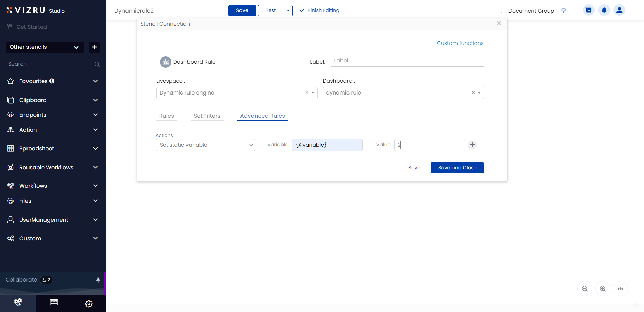This screenshot has height=312, width=644.
Task: Enable the Document Group checkbox
Action: [x=503, y=10]
